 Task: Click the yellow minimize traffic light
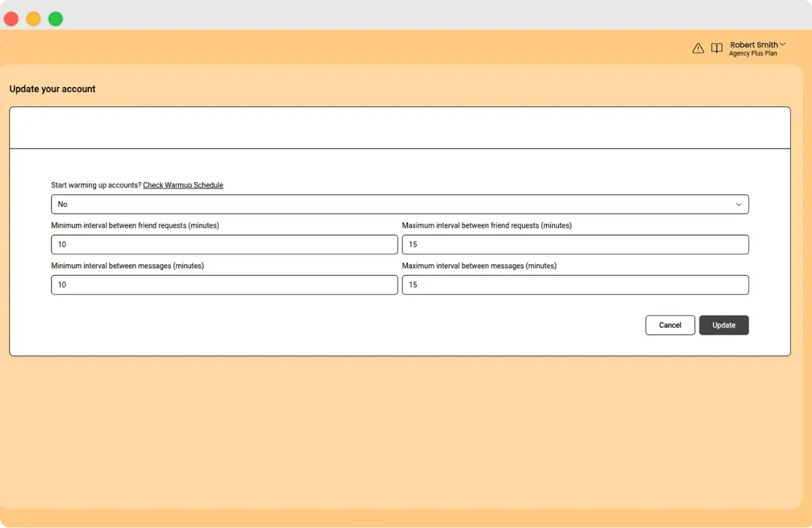[x=33, y=19]
